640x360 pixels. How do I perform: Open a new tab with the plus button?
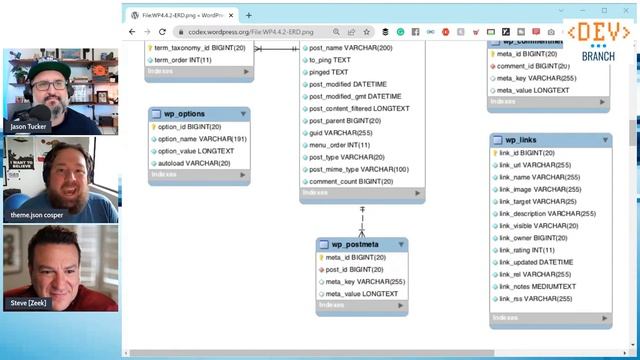tap(249, 16)
